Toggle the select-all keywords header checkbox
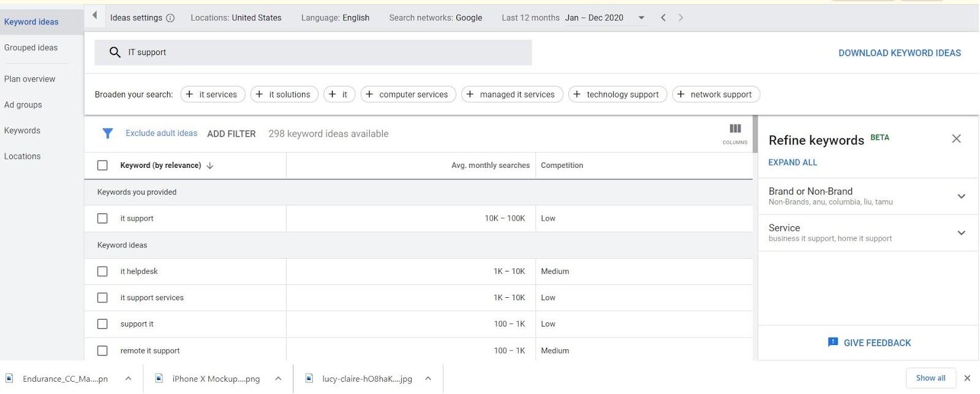The height and width of the screenshot is (394, 980). [x=102, y=165]
